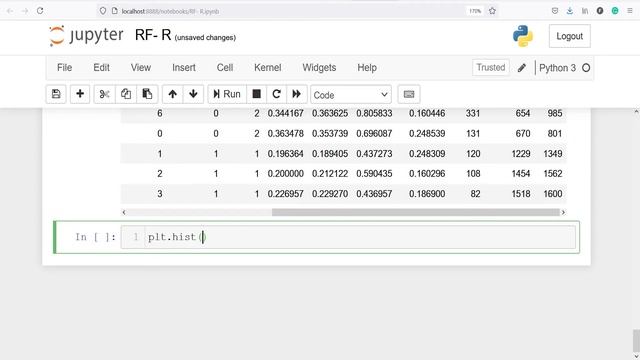Save the notebook with the floppy disk icon
The image size is (640, 360).
tap(56, 94)
